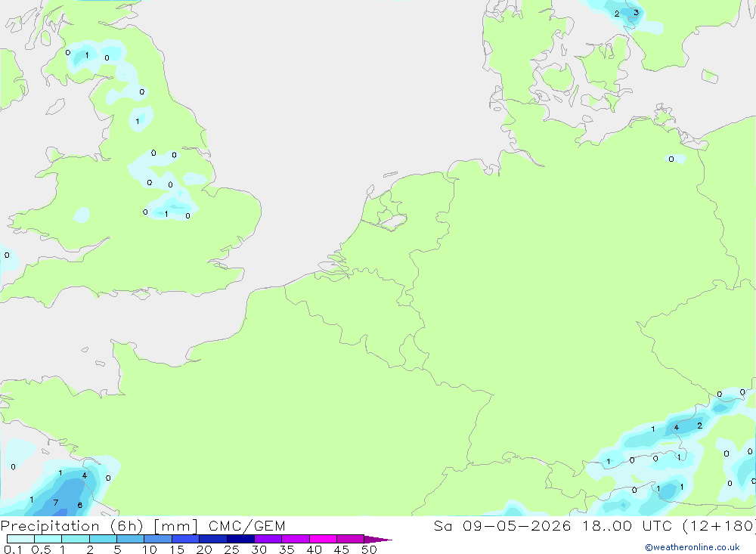This screenshot has height=554, width=756.
Task: Click the 'Precipitation (6h)' title text
Action: (72, 525)
